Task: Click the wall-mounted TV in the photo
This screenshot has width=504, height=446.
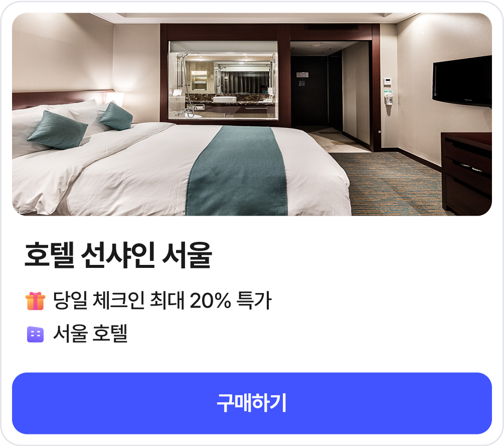Action: [462, 81]
